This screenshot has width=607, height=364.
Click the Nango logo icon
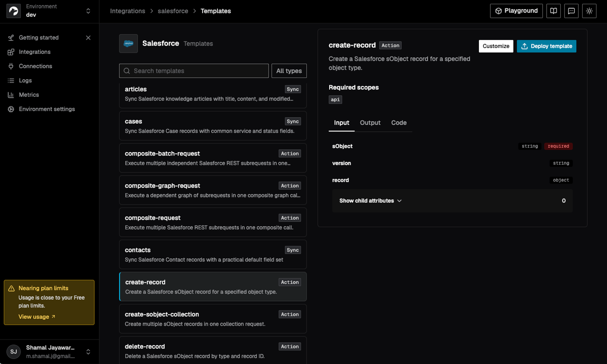click(x=13, y=11)
